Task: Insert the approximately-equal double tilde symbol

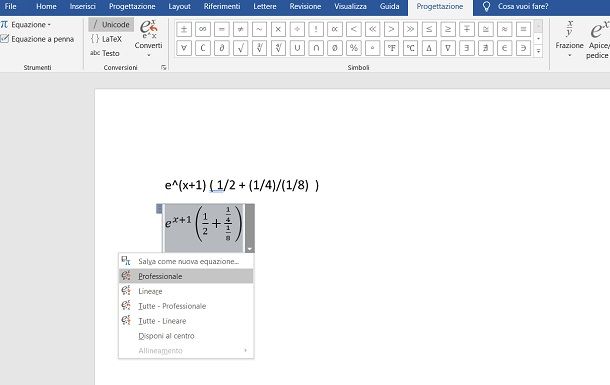Action: click(505, 29)
